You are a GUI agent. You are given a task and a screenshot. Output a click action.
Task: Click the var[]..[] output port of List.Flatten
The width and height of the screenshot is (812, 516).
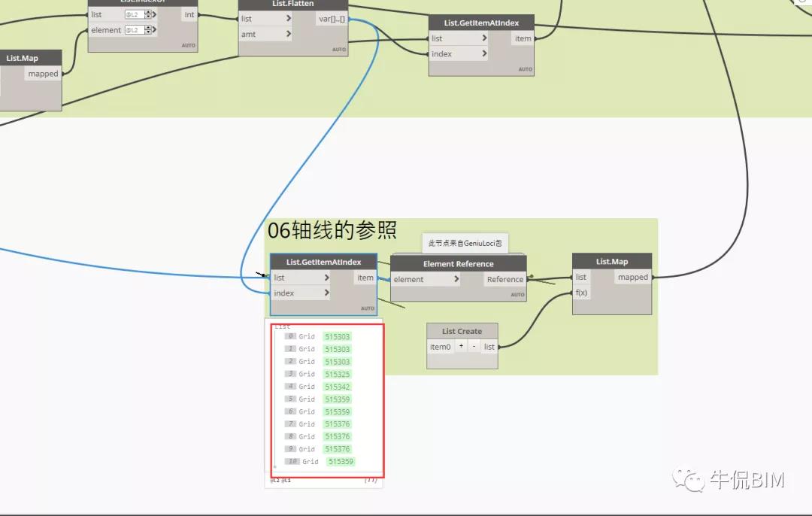[x=332, y=19]
